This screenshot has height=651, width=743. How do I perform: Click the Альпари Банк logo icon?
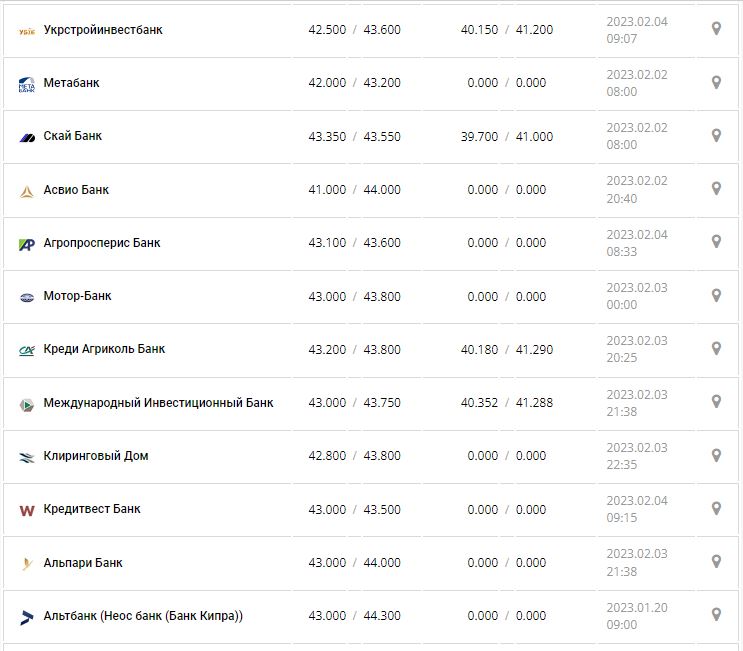[27, 563]
